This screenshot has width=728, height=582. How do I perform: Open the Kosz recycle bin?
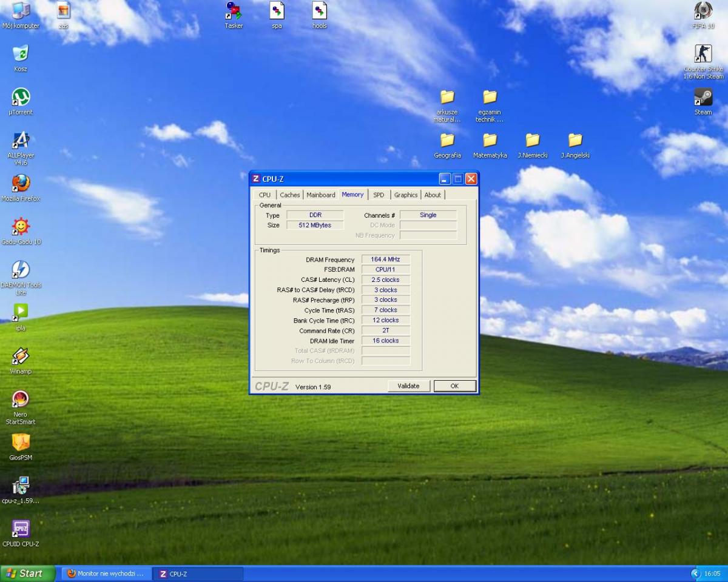(x=21, y=58)
